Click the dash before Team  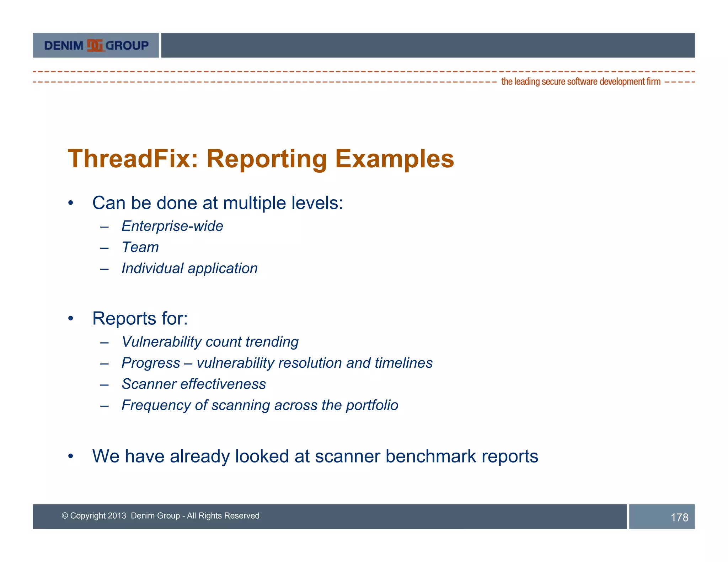click(104, 248)
